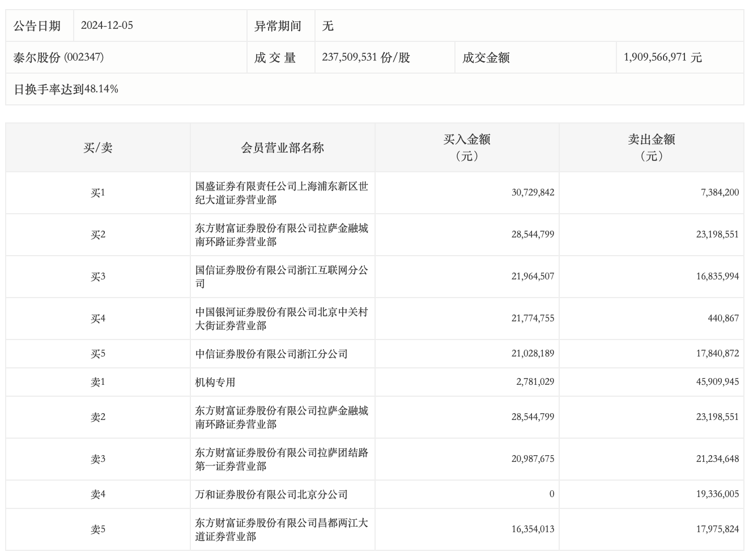Click stock name 泰尔股份 (002347)
The height and width of the screenshot is (560, 749).
[x=58, y=57]
